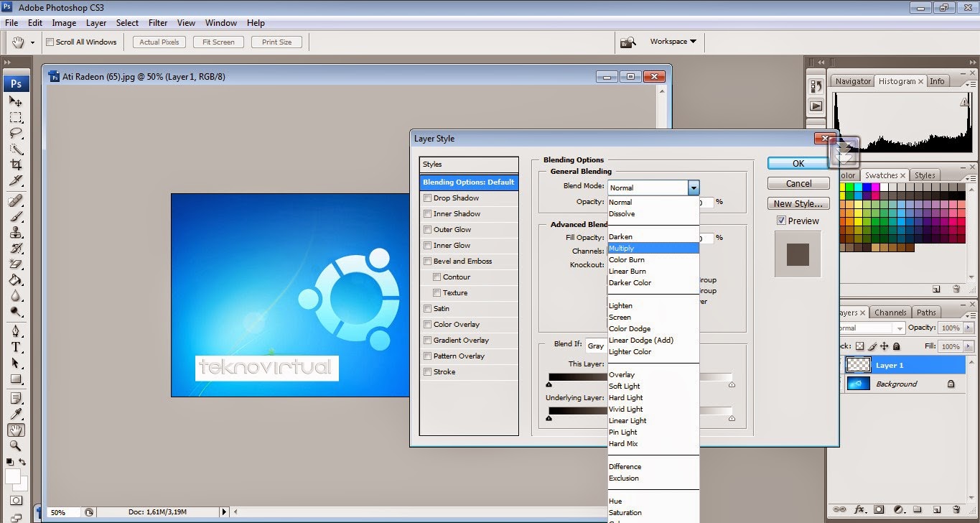Viewport: 980px width, 523px height.
Task: Enable the Inner Shadow checkbox
Action: 428,214
